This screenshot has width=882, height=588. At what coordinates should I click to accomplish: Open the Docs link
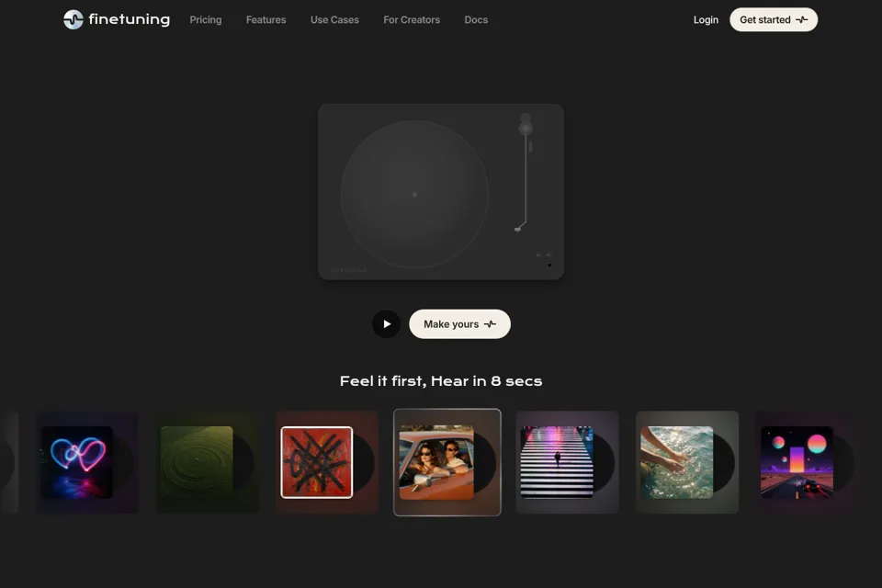476,19
